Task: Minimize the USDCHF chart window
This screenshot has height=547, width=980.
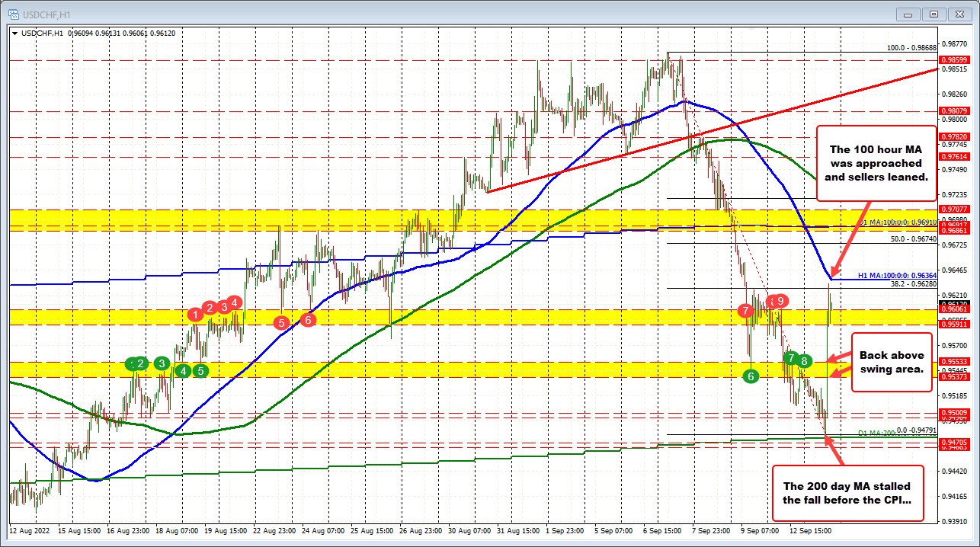Action: 907,14
